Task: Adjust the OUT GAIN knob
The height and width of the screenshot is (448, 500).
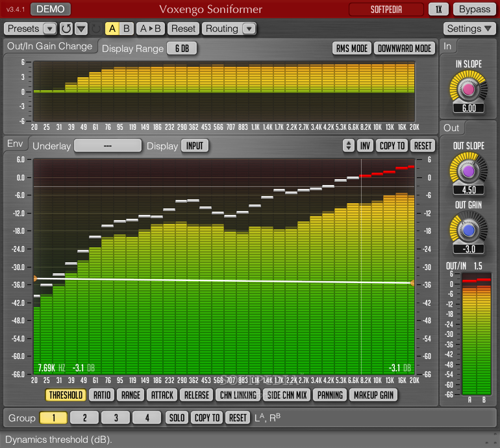Action: click(x=468, y=230)
